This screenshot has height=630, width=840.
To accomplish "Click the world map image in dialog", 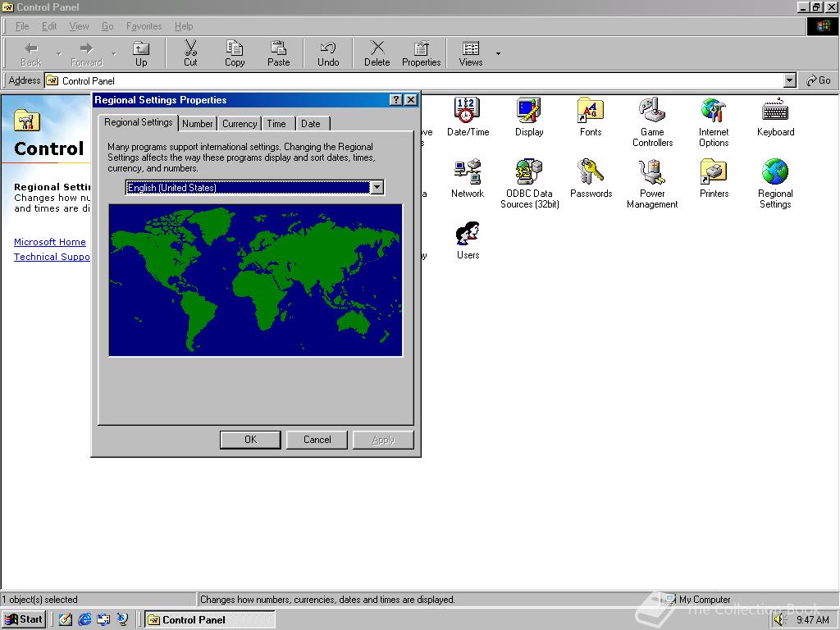I will tap(256, 281).
